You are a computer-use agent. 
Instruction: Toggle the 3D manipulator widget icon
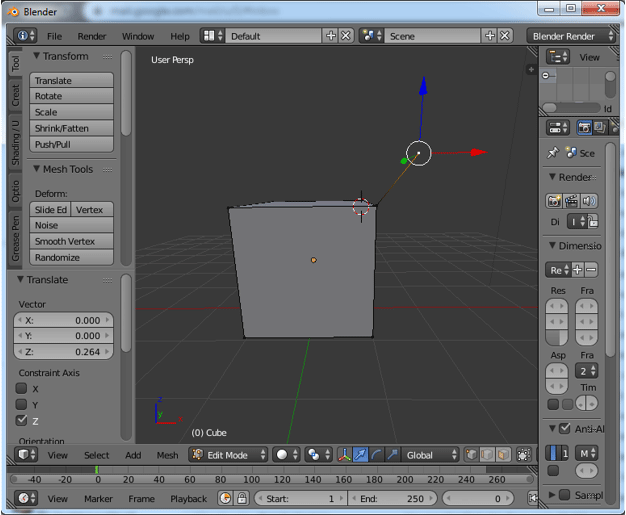pyautogui.click(x=345, y=455)
